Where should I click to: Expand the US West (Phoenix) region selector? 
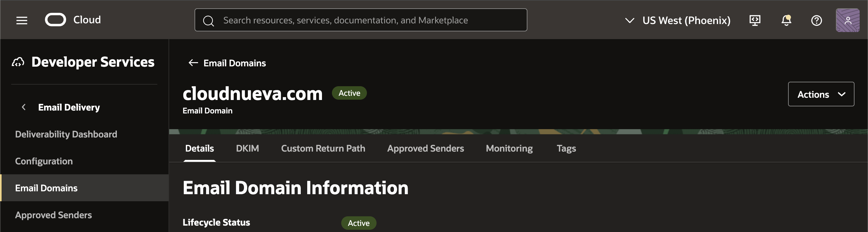pos(678,20)
